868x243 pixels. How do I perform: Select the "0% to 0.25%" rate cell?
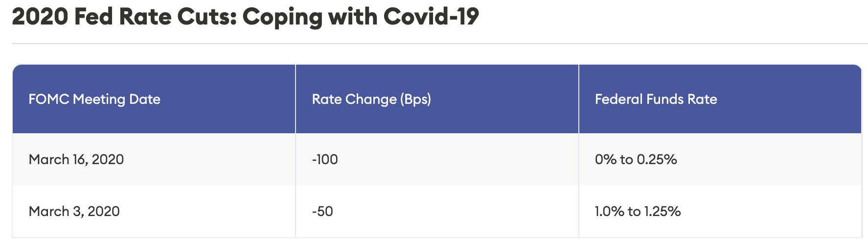(x=636, y=159)
